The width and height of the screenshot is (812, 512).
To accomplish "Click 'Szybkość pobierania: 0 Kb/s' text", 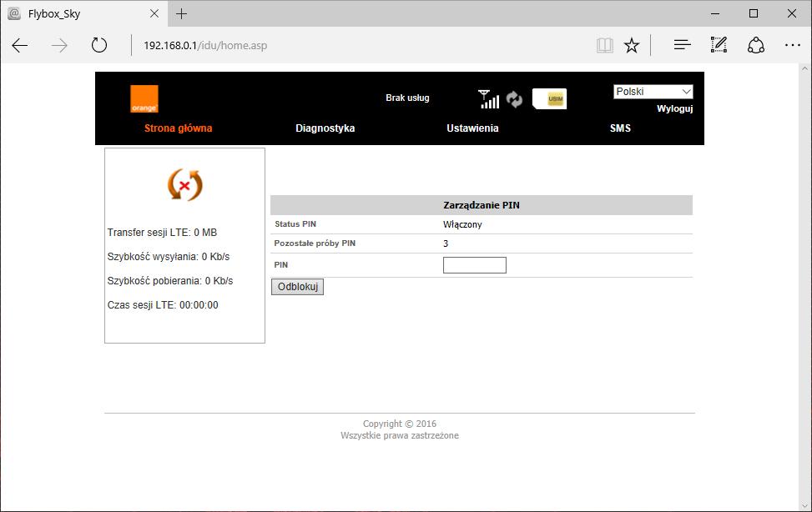I will 170,281.
